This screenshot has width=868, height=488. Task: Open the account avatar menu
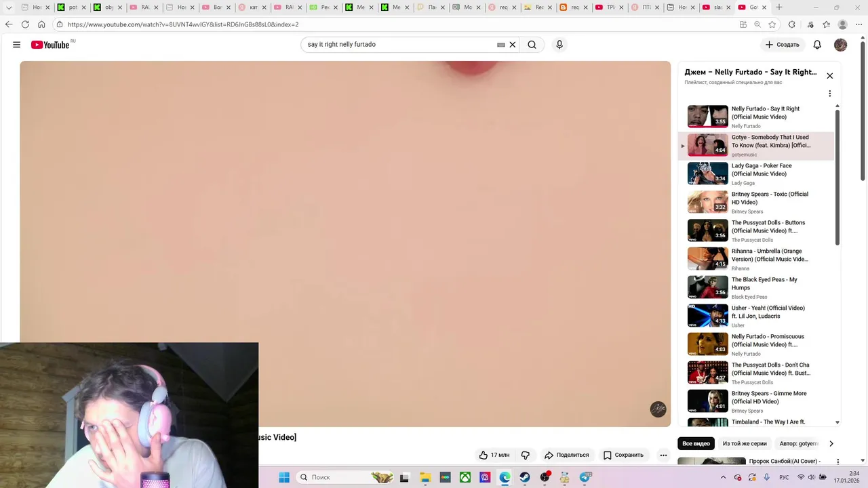coord(840,45)
